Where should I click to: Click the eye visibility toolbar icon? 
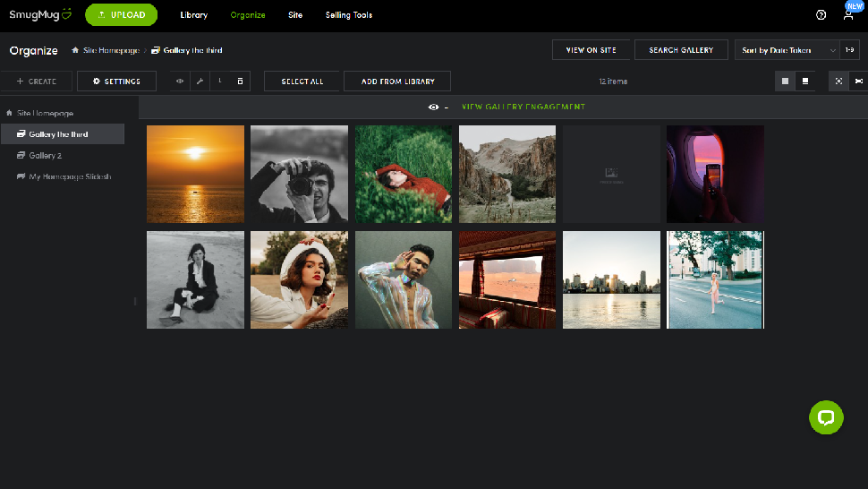(180, 81)
